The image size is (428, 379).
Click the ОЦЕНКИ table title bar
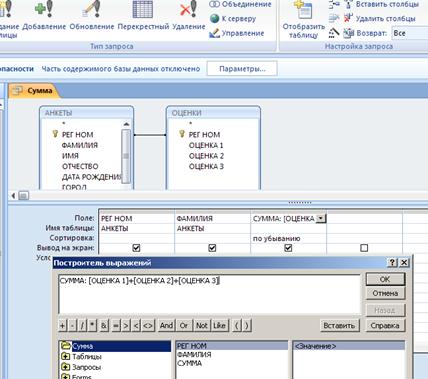coord(213,113)
